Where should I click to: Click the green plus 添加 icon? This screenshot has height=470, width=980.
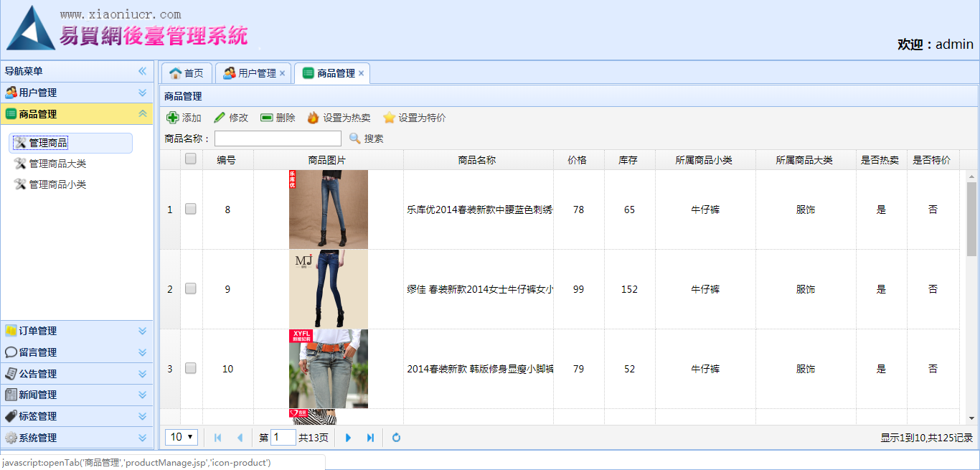[x=172, y=118]
